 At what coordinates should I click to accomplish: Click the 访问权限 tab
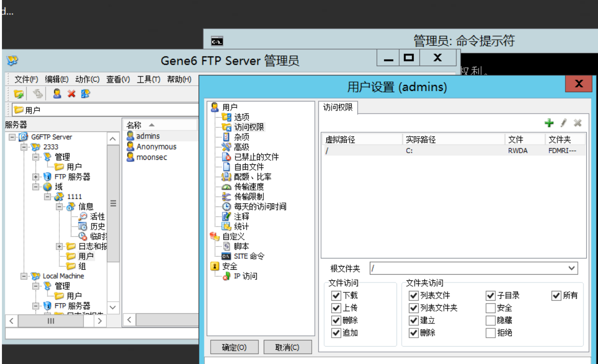338,107
